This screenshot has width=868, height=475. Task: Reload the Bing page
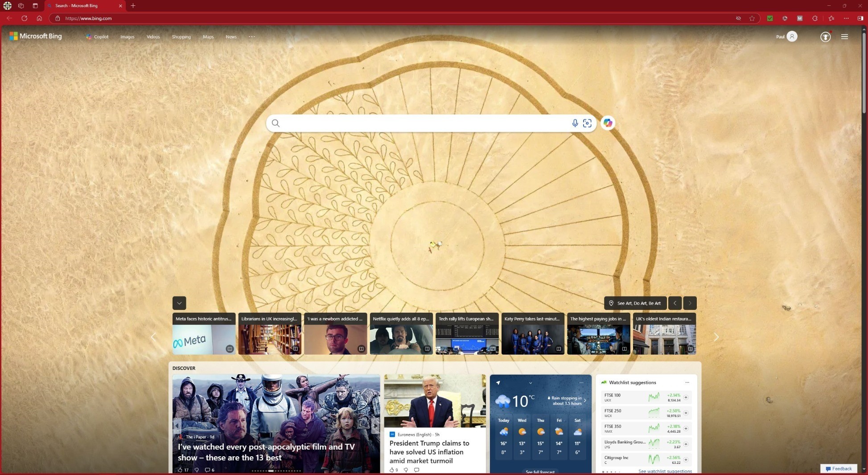click(25, 18)
